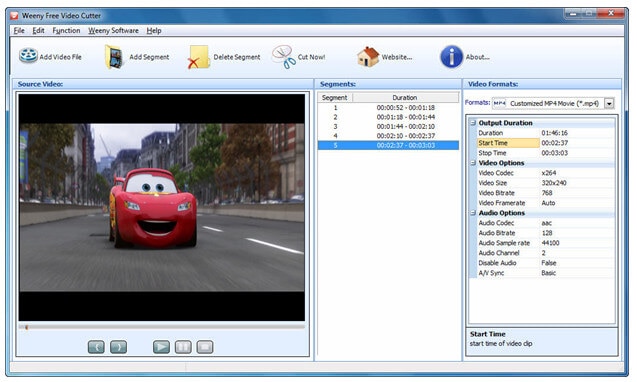The width and height of the screenshot is (637, 382).
Task: Open the File menu
Action: (19, 30)
